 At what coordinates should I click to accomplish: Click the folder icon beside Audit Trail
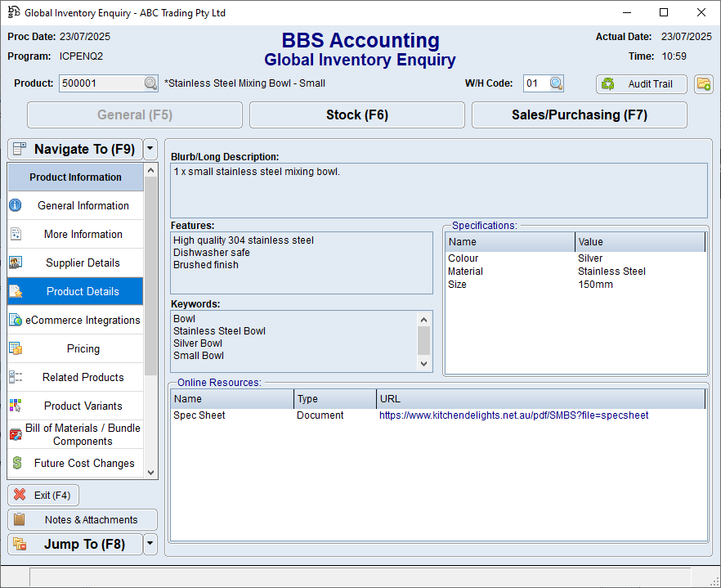pyautogui.click(x=703, y=84)
